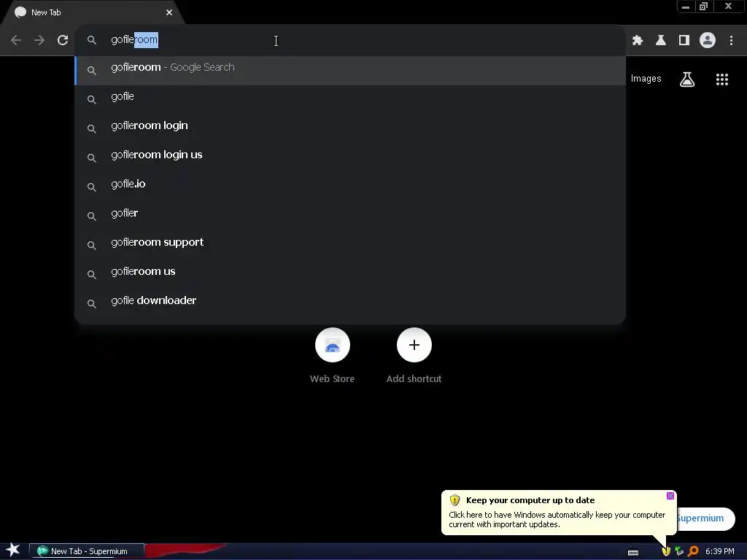Click the 6:39 PM clock

click(x=719, y=551)
